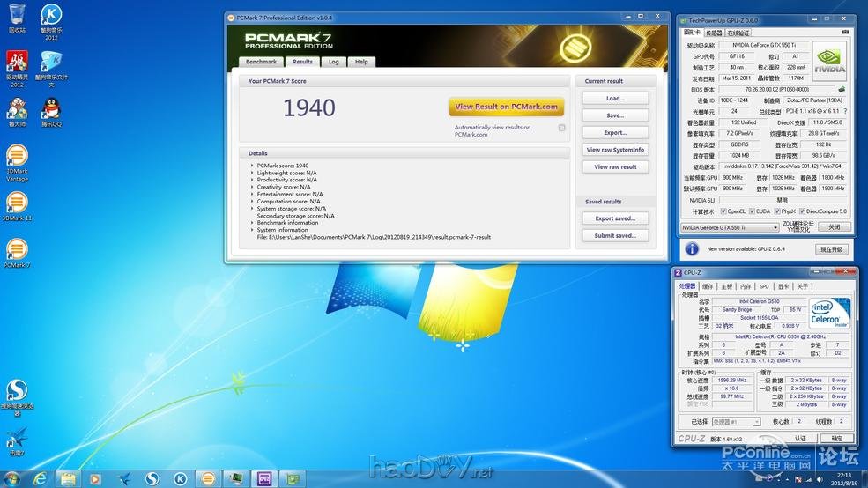Toggle the OpenCL checkbox in GPU-Z
Screen dimensions: 868x488
tap(723, 211)
